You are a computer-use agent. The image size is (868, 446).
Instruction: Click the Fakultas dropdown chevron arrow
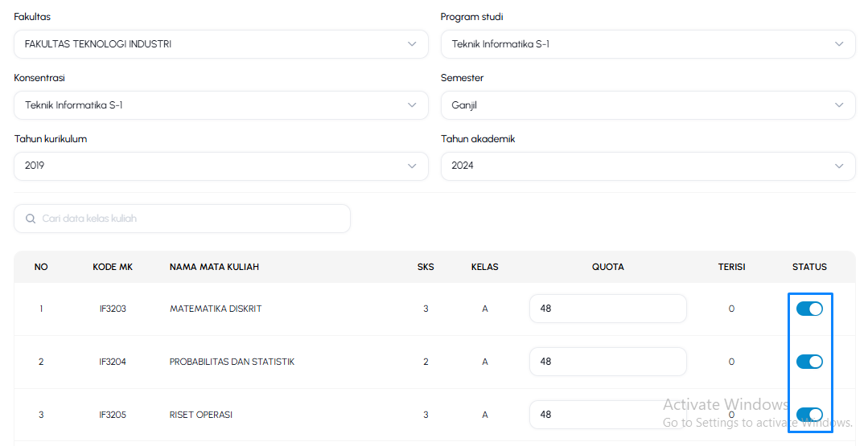tap(412, 44)
